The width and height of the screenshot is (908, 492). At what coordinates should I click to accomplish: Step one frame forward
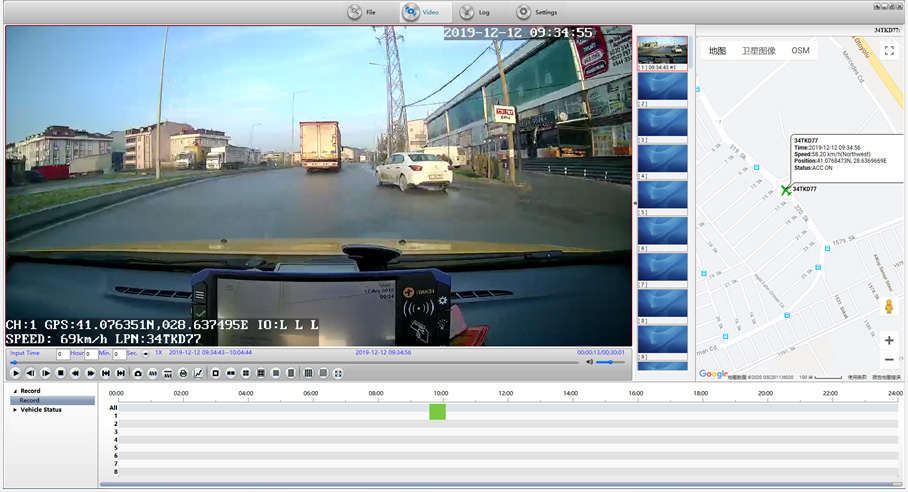46,373
